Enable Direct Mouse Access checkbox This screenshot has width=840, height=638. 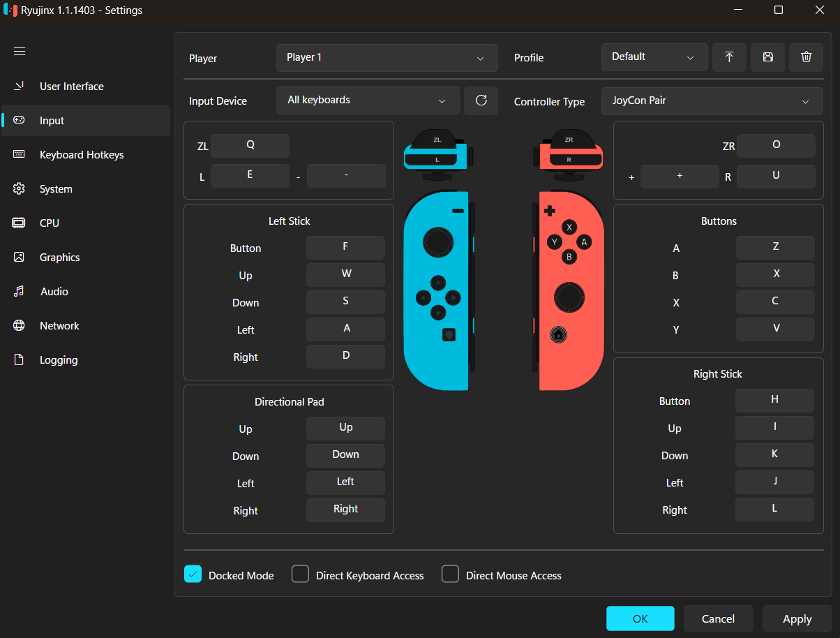click(x=451, y=574)
